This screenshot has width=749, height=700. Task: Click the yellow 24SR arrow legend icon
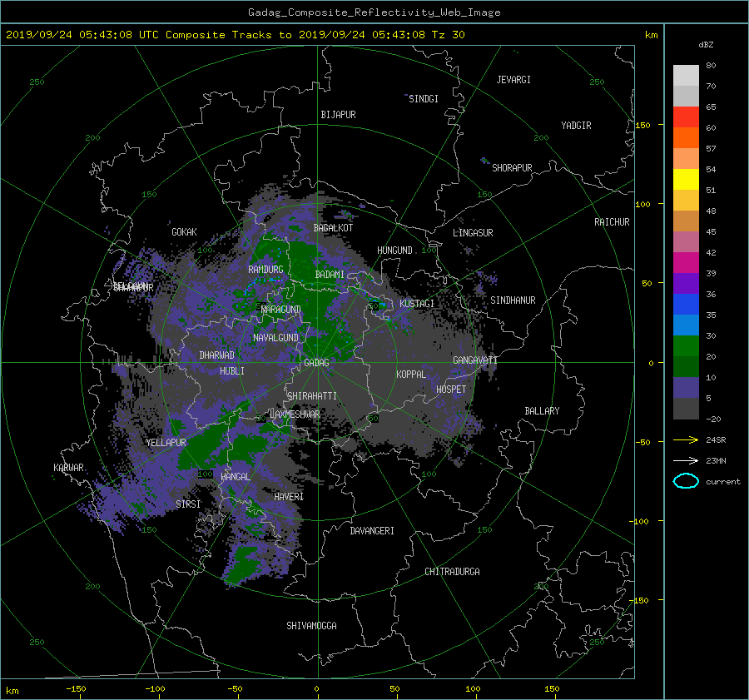686,439
